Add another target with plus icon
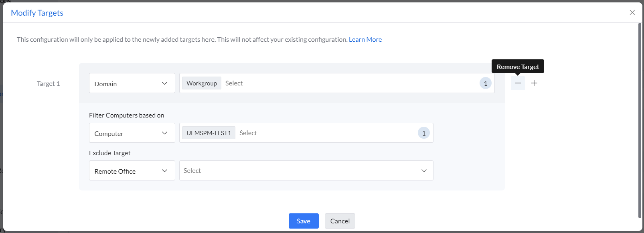Viewport: 644px width, 233px height. tap(534, 83)
